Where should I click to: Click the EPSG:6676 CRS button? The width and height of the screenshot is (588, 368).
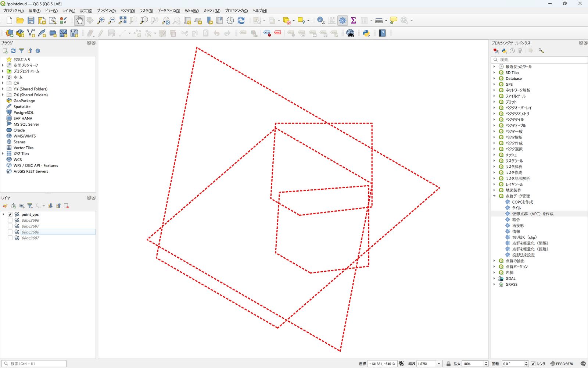[x=562, y=364]
